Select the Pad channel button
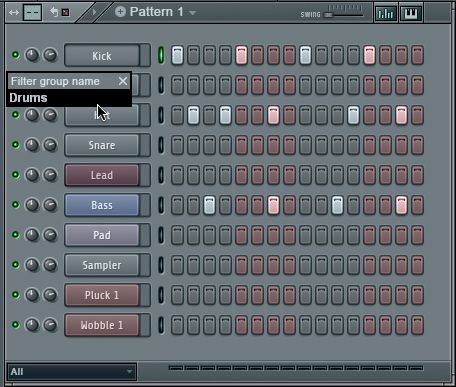The image size is (456, 387). point(102,235)
